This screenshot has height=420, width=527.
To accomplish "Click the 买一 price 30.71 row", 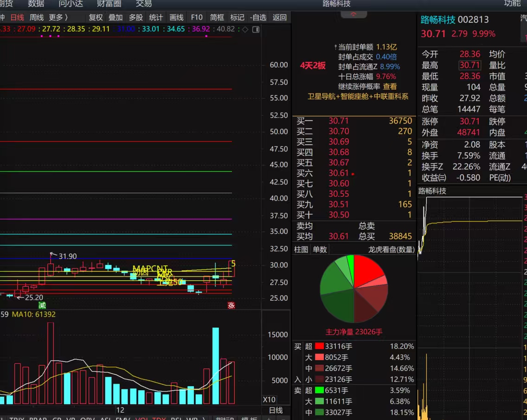I will (354, 121).
